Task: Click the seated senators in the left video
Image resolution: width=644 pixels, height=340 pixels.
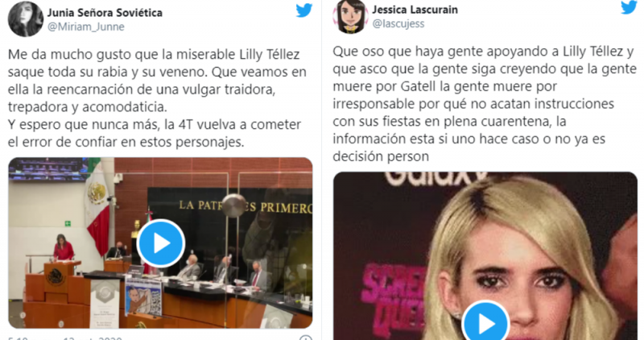Action: coord(224,270)
